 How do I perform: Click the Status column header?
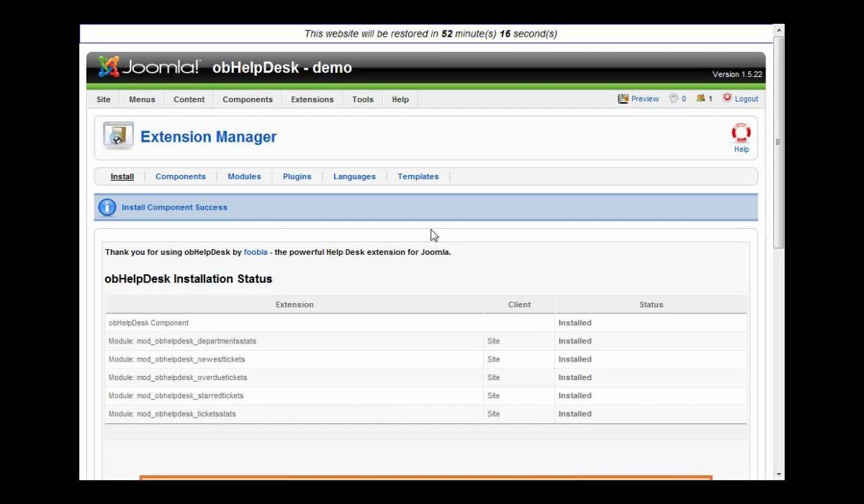point(651,305)
